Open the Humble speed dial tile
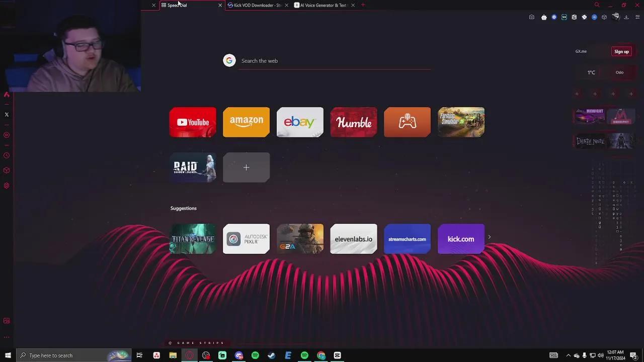 354,122
